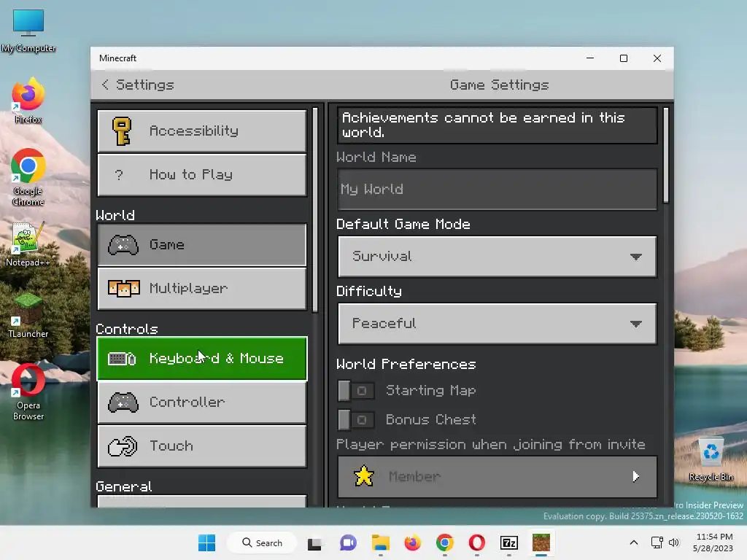Click the taskbar Search box
This screenshot has height=560, width=747.
point(262,542)
